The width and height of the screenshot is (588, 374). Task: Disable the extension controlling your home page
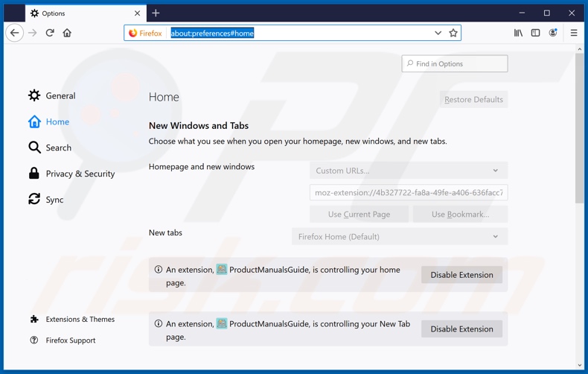pyautogui.click(x=461, y=275)
